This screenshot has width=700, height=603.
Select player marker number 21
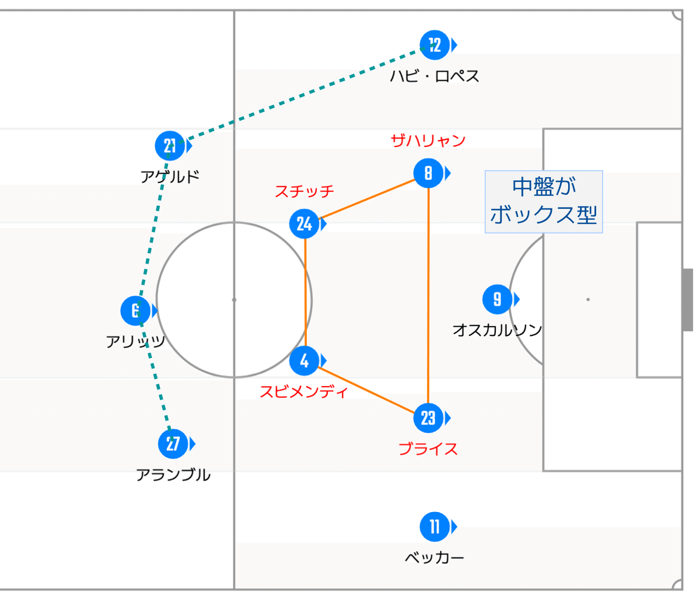click(170, 146)
